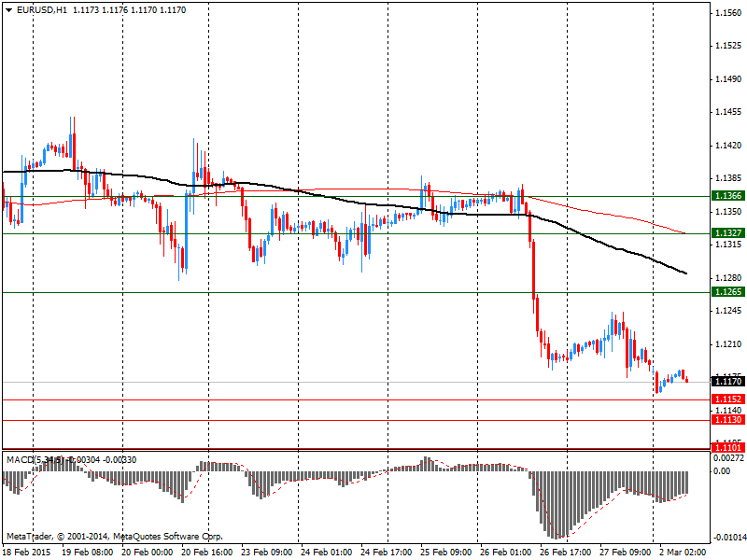The width and height of the screenshot is (747, 560).
Task: Select the green 1.1327 price level label
Action: pyautogui.click(x=727, y=232)
